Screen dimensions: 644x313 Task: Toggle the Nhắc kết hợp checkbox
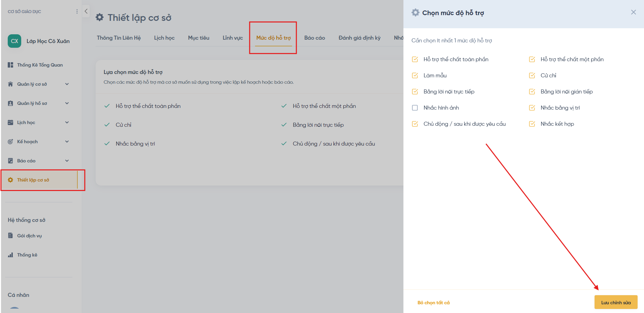click(x=532, y=124)
